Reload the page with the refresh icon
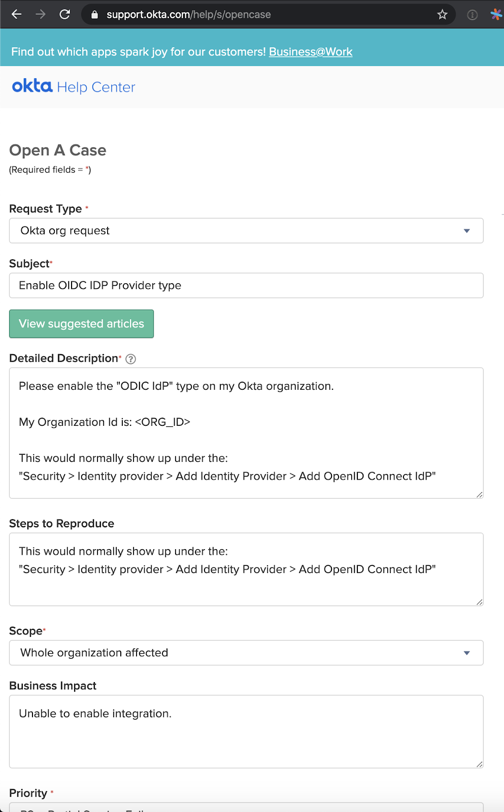The height and width of the screenshot is (812, 504). coord(64,14)
